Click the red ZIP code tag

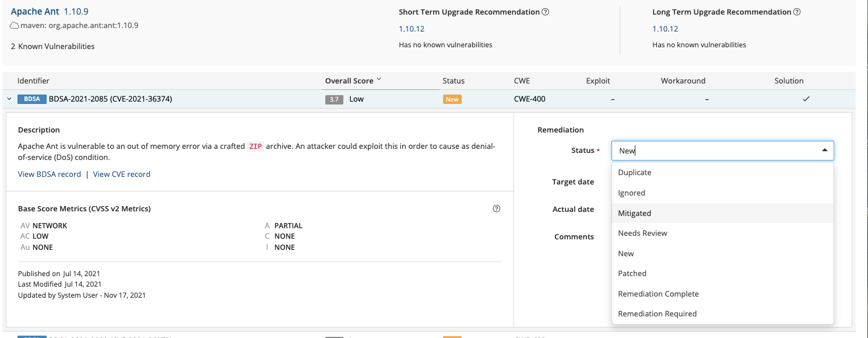pyautogui.click(x=255, y=147)
